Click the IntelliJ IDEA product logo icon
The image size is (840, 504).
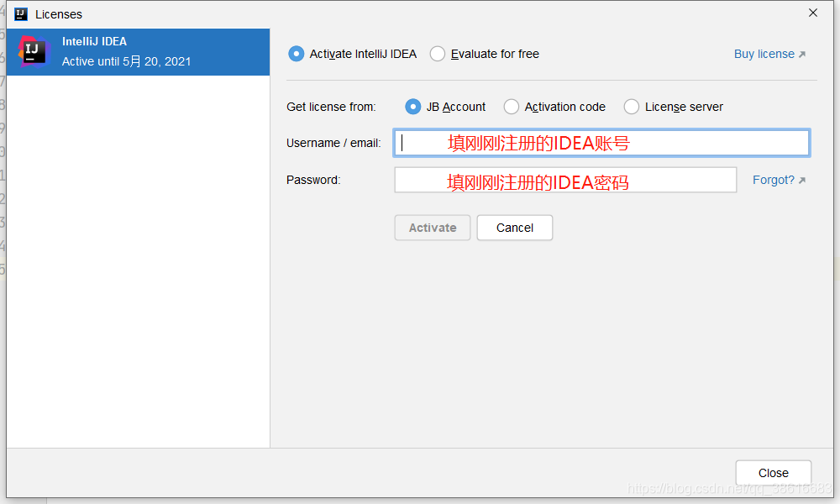click(x=34, y=52)
